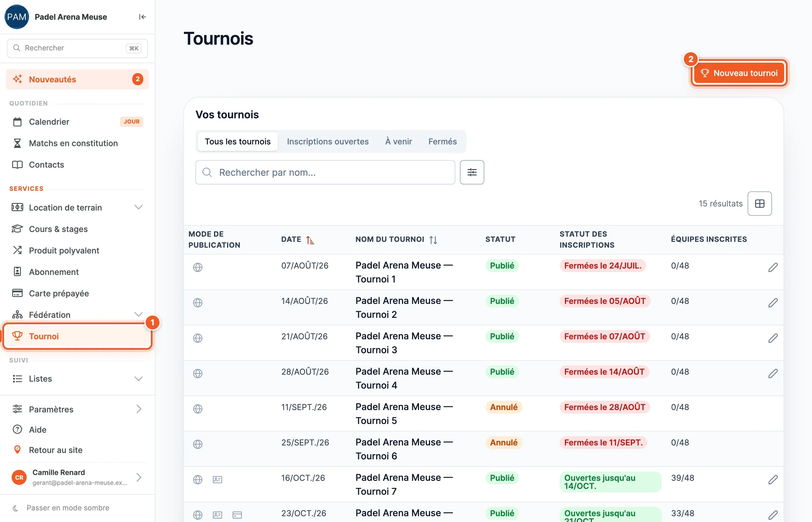The image size is (812, 522).
Task: Open Cours & stages section
Action: pos(77,229)
